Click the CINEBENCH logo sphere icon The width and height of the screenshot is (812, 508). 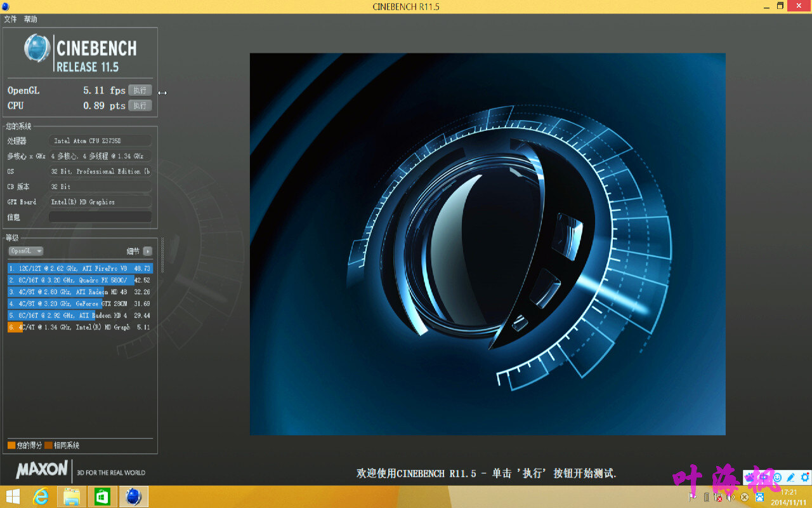[x=37, y=48]
